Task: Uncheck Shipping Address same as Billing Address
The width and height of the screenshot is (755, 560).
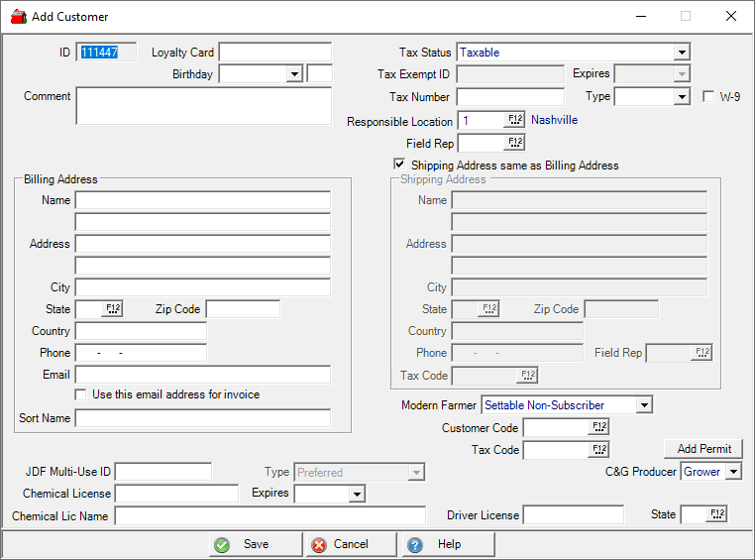Action: point(399,165)
